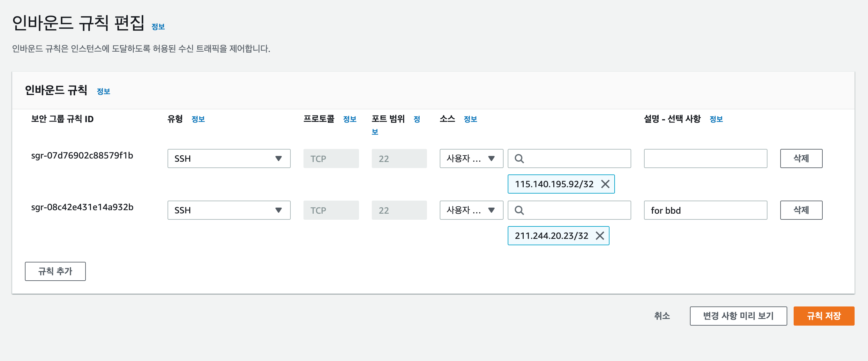The width and height of the screenshot is (868, 361).
Task: Click 변경 사항 미리 보기 button
Action: pos(738,315)
